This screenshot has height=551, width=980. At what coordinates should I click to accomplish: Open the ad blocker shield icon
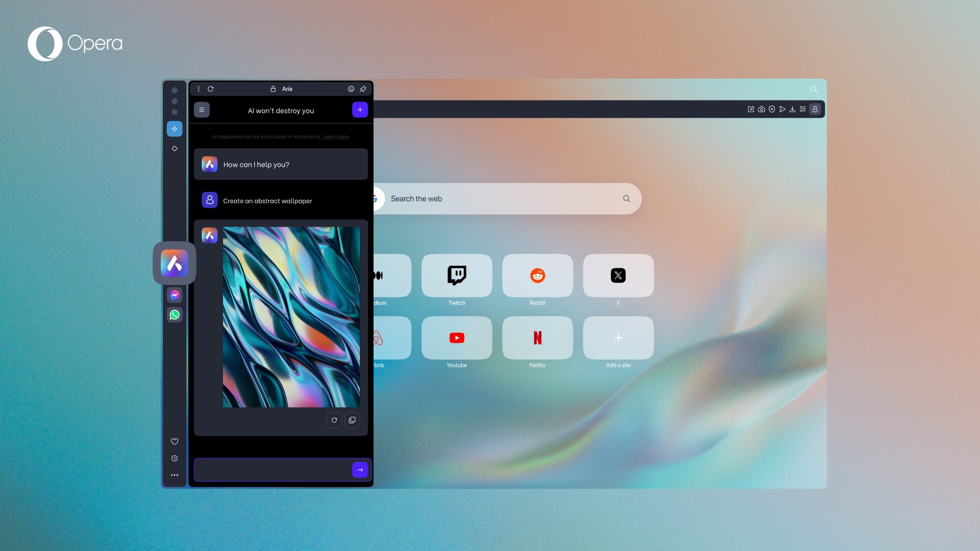click(x=771, y=109)
